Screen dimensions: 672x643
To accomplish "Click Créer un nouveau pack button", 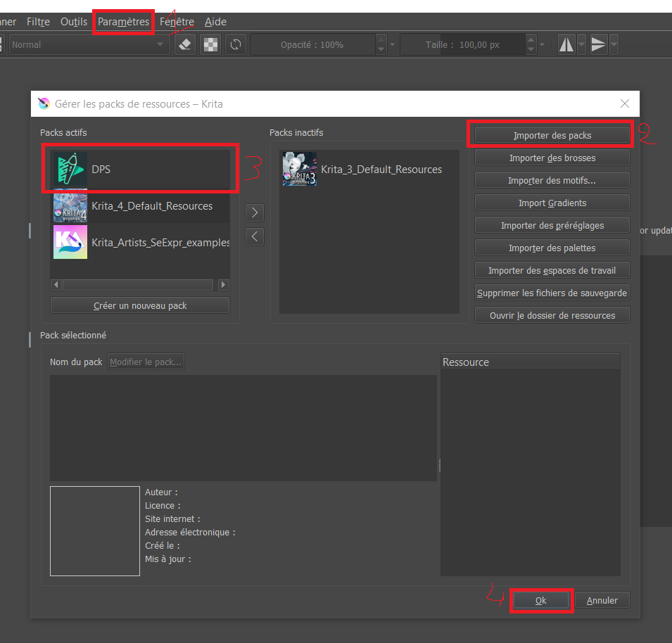I will [x=140, y=305].
